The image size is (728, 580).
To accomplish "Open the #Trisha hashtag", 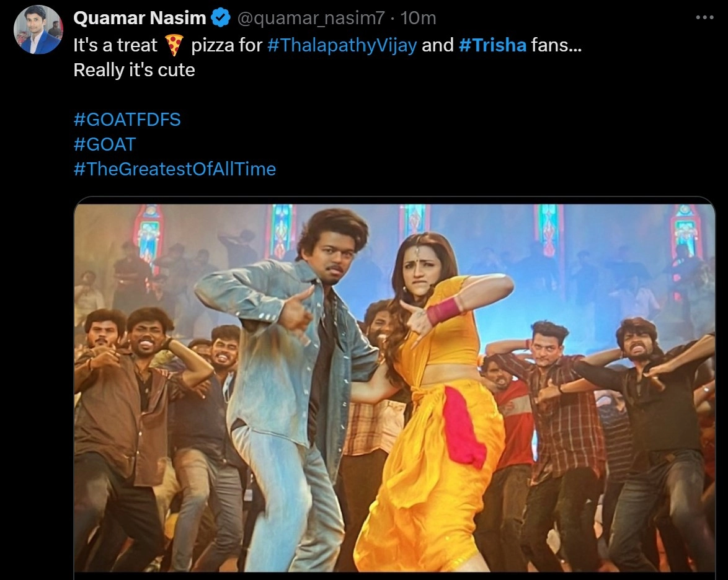I will point(492,45).
